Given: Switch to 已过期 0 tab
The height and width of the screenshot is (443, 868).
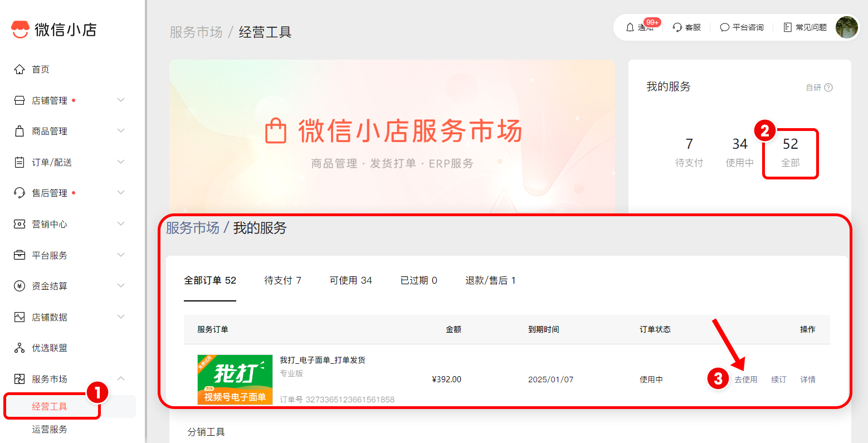Looking at the screenshot, I should (418, 280).
